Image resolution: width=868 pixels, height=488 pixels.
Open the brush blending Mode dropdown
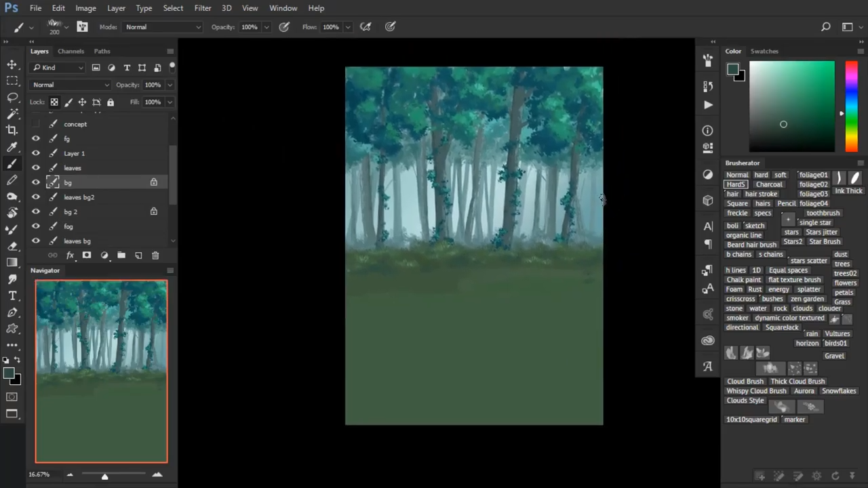click(x=163, y=27)
